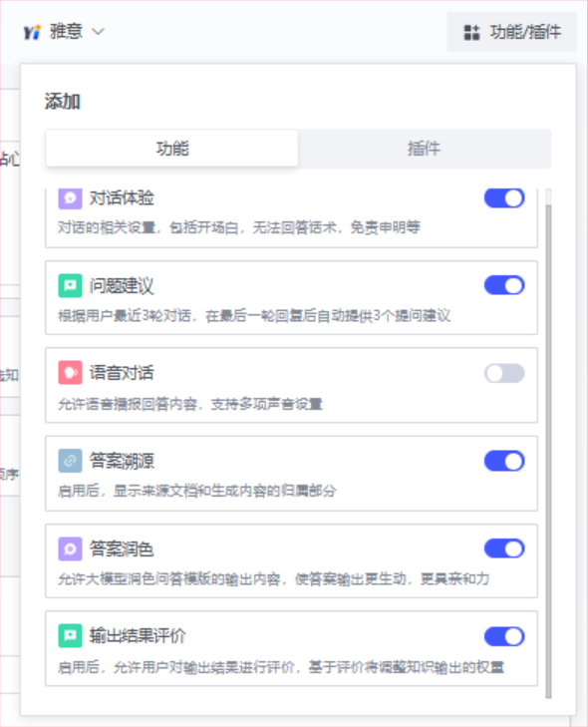
Task: Enable the 语音对话 toggle
Action: click(504, 373)
